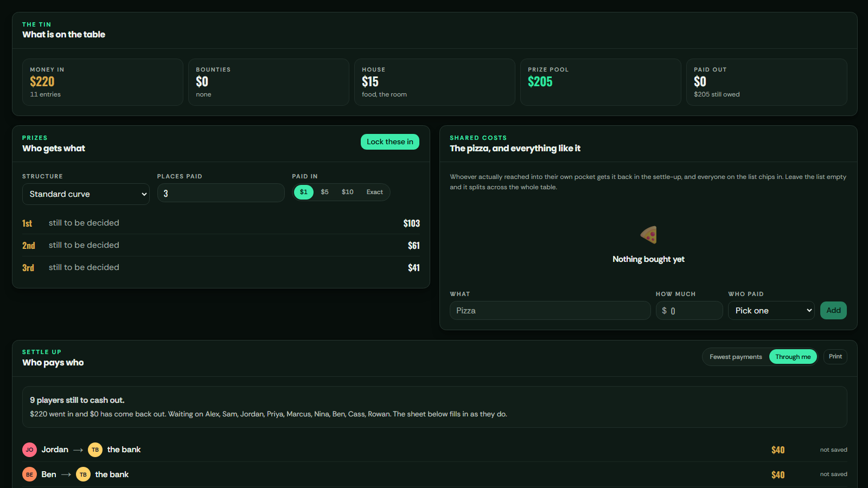The image size is (868, 488).
Task: Click the TB bank avatar in Ben's row
Action: [x=83, y=474]
